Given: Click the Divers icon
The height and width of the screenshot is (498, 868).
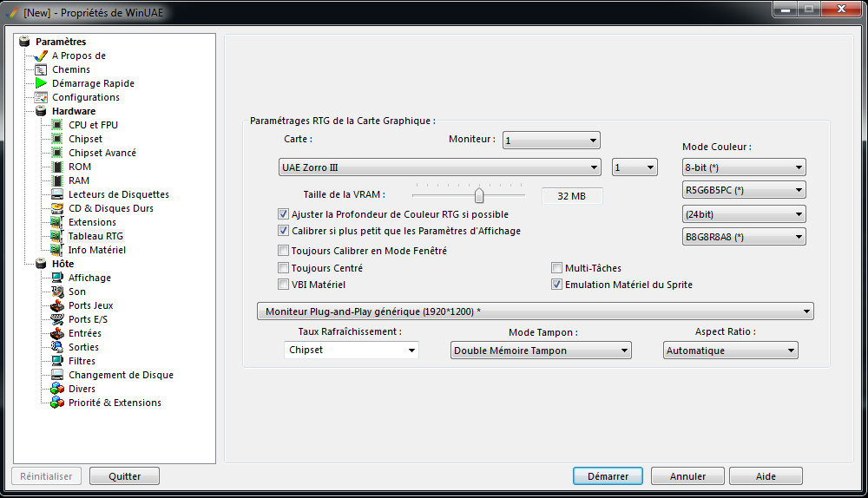Looking at the screenshot, I should click(57, 389).
